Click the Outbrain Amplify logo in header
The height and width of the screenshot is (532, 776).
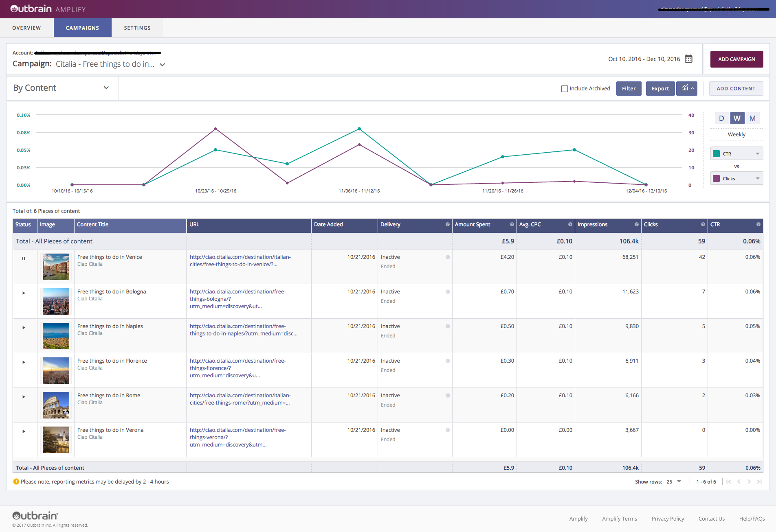(x=48, y=9)
